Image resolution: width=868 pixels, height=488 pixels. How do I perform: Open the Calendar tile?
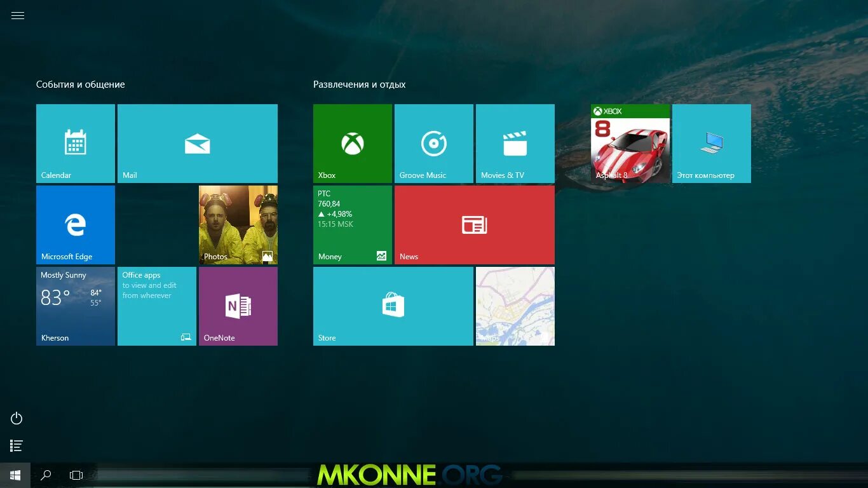pyautogui.click(x=76, y=144)
